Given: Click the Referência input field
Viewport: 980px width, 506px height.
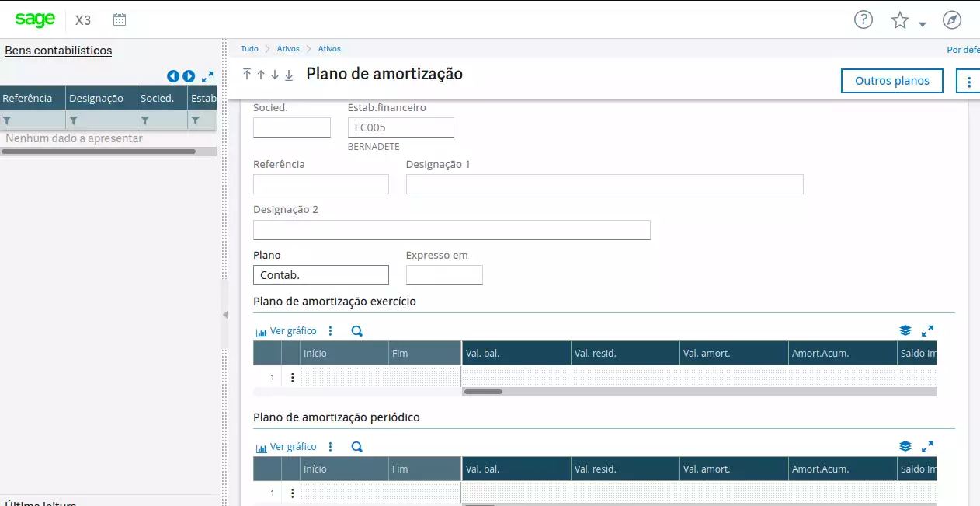Looking at the screenshot, I should pyautogui.click(x=321, y=184).
